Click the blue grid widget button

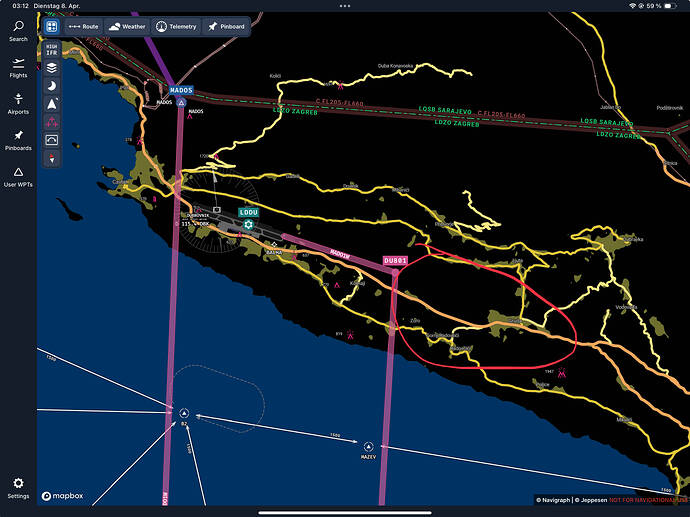51,26
